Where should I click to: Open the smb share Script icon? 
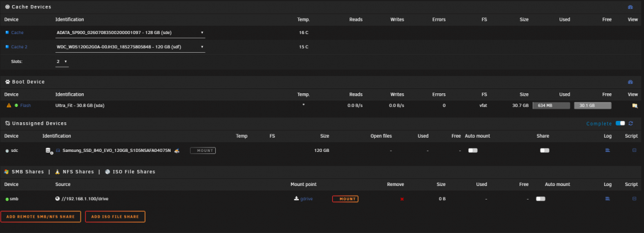pyautogui.click(x=634, y=198)
